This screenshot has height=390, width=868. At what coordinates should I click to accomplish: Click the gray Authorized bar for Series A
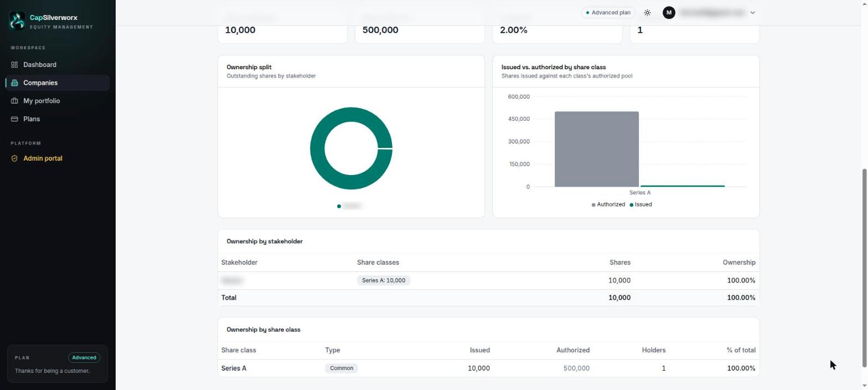[597, 149]
